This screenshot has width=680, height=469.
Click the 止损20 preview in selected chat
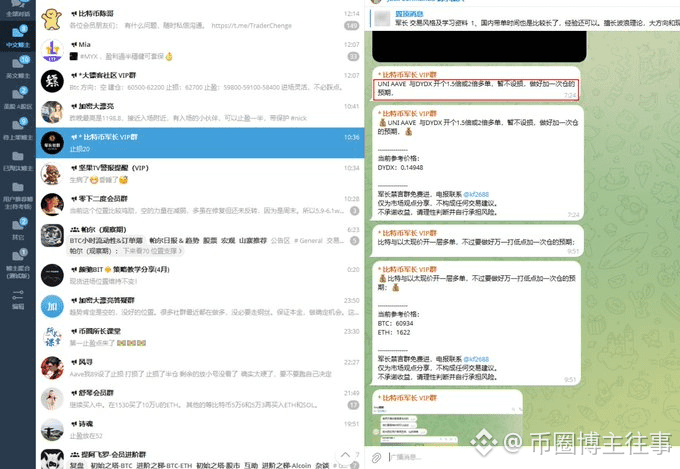pos(80,149)
